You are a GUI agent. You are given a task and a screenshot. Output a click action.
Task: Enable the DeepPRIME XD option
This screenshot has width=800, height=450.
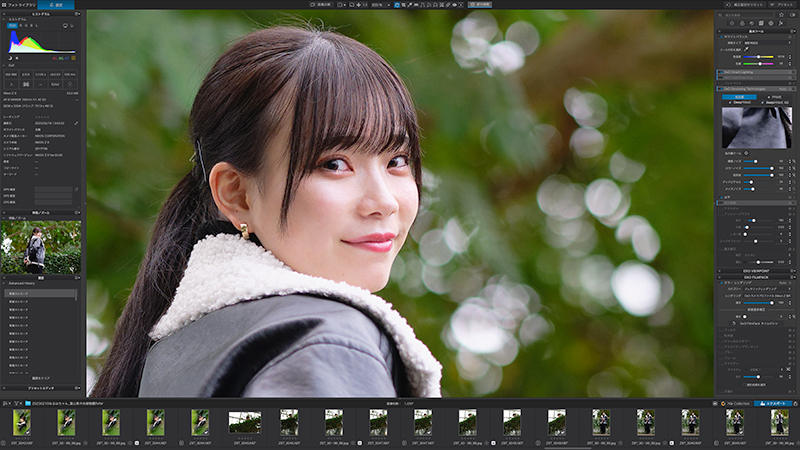(776, 103)
